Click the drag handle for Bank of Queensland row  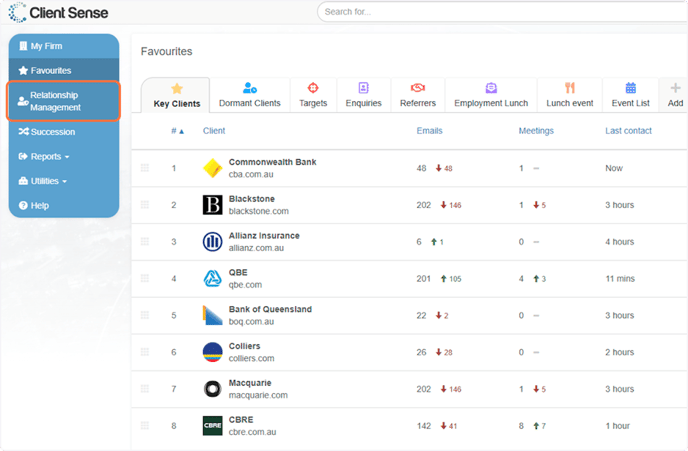(145, 315)
